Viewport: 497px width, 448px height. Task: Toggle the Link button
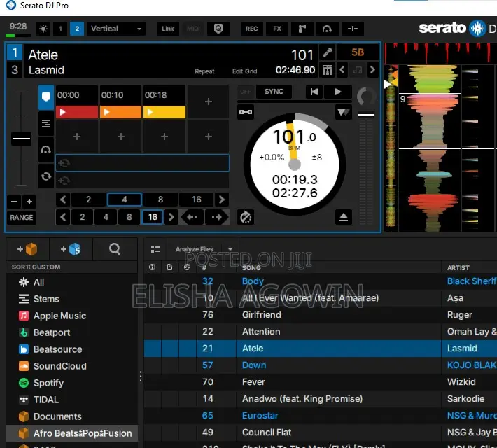[x=168, y=29]
